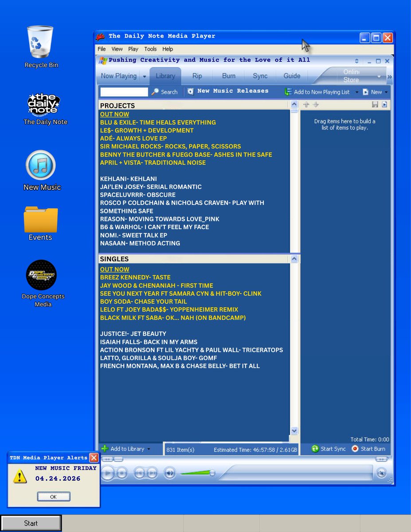Adjust the green volume slider

(x=198, y=473)
